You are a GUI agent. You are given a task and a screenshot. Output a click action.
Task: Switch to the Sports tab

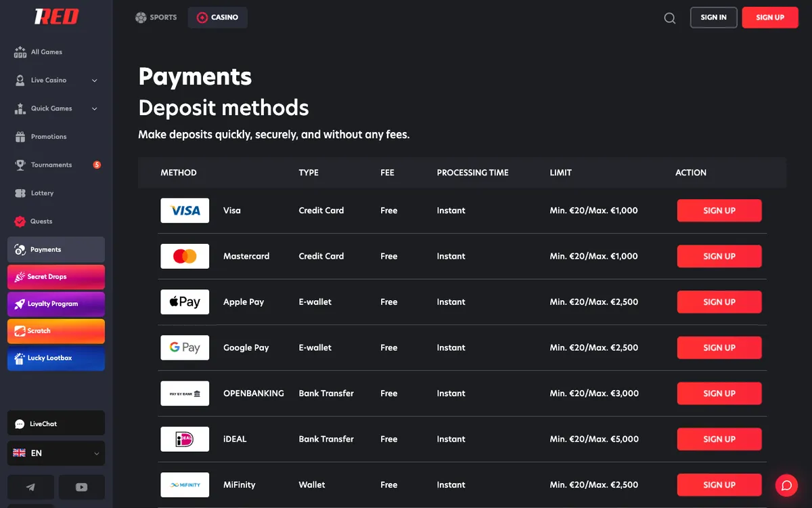click(156, 18)
